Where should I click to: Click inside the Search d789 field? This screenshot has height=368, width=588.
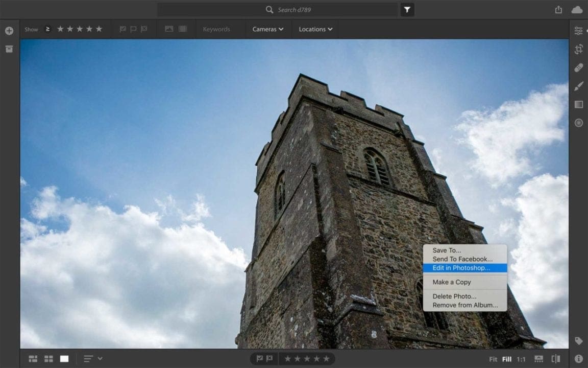click(277, 10)
